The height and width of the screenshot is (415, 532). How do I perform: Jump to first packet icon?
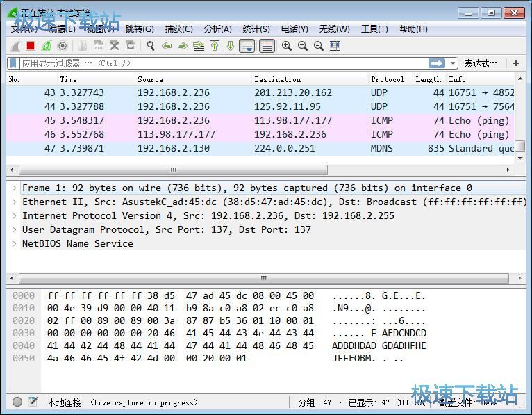[x=215, y=46]
